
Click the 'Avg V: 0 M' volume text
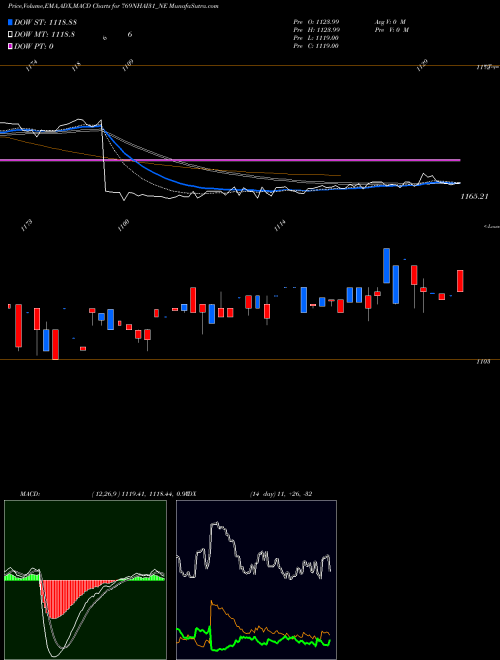(391, 22)
